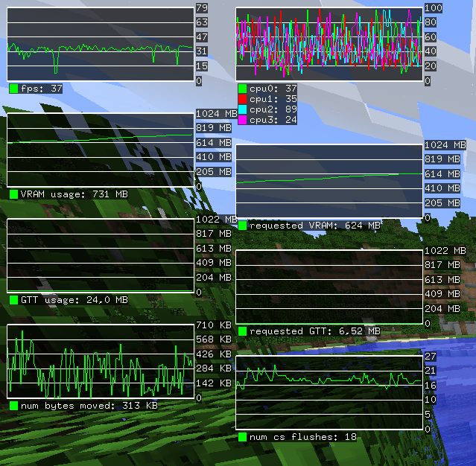Click the num bytes moved legend swatch
Image resolution: width=476 pixels, height=466 pixels.
14,406
